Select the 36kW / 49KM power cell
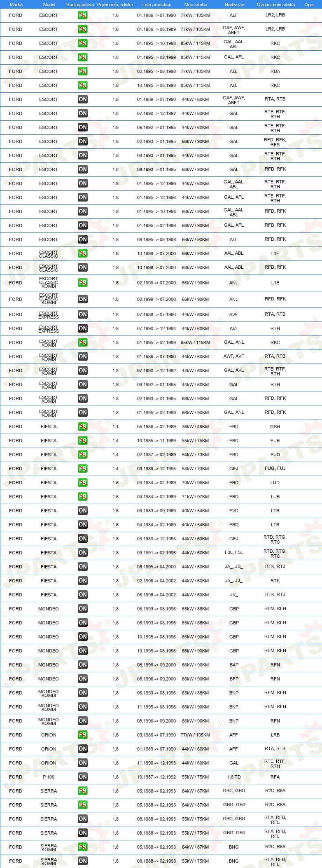The height and width of the screenshot is (868, 322). pyautogui.click(x=195, y=427)
